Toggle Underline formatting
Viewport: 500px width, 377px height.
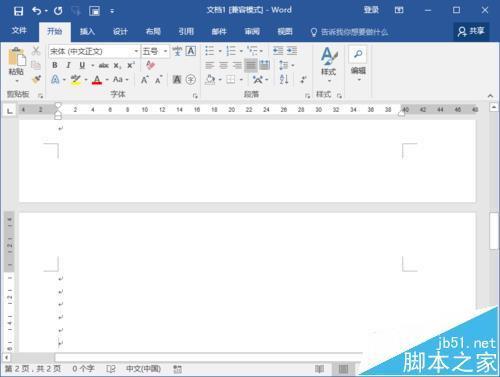(x=82, y=65)
